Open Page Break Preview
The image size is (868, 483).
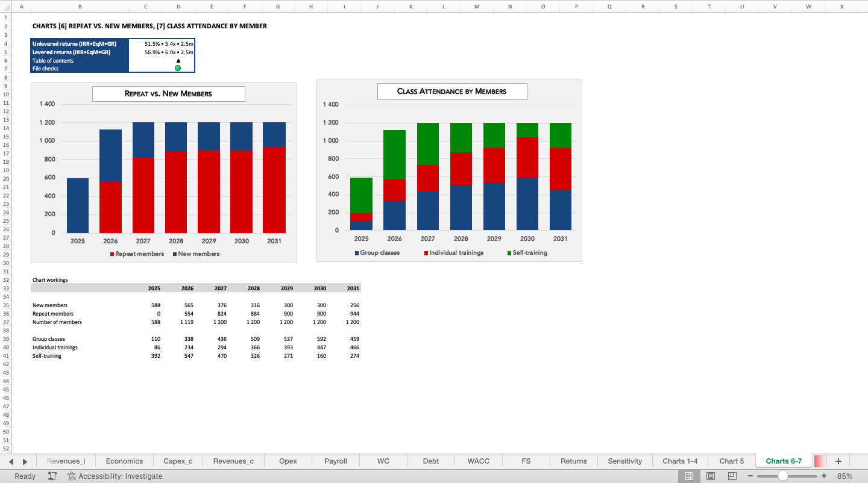click(731, 476)
